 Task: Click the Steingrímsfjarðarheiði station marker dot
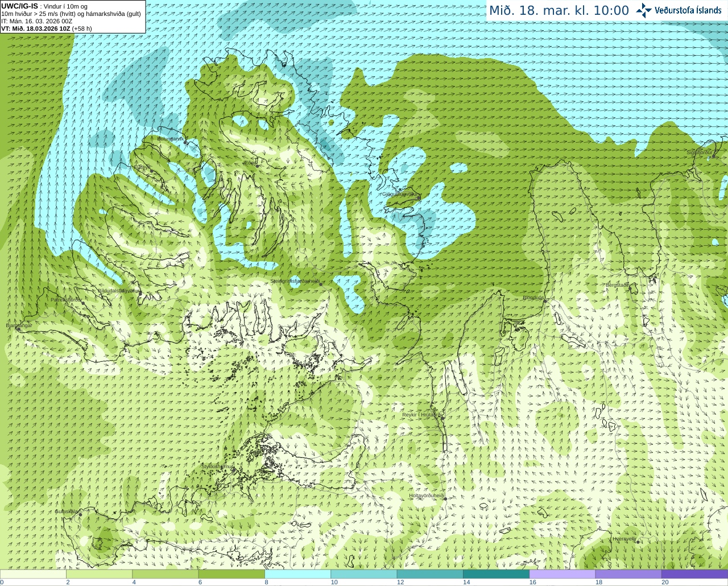pyautogui.click(x=321, y=284)
